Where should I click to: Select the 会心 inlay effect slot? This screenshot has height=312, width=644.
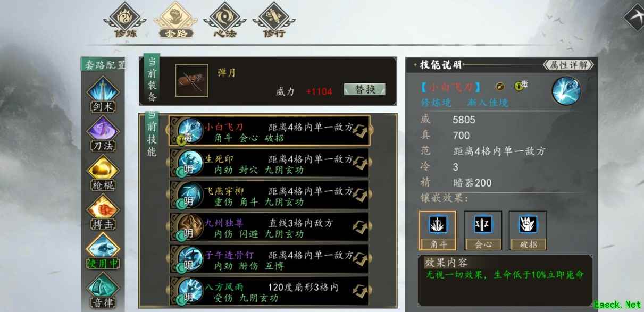click(x=482, y=230)
